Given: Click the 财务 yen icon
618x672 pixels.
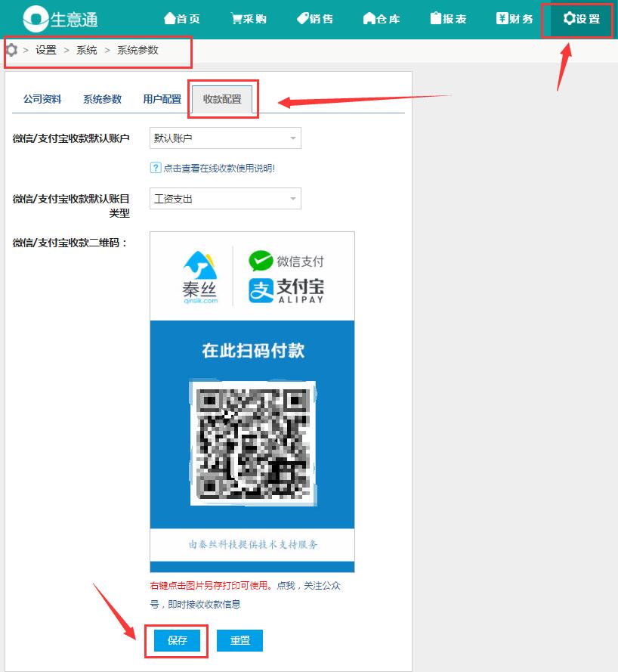Looking at the screenshot, I should click(x=502, y=19).
